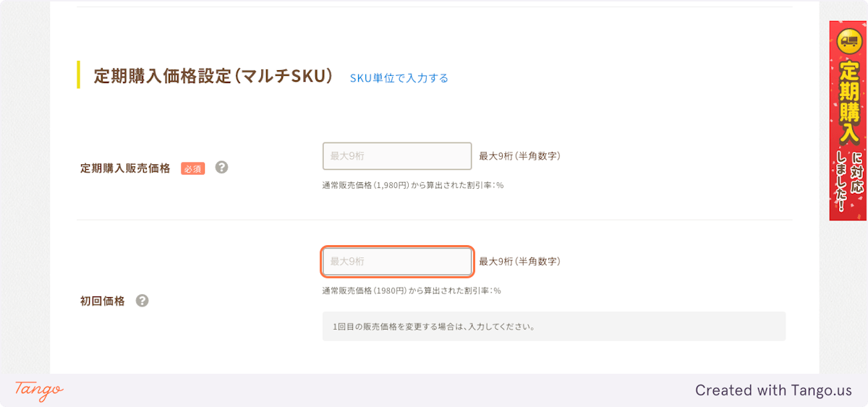Click the discount rate text showing 1,980円
The height and width of the screenshot is (407, 868).
pos(412,185)
